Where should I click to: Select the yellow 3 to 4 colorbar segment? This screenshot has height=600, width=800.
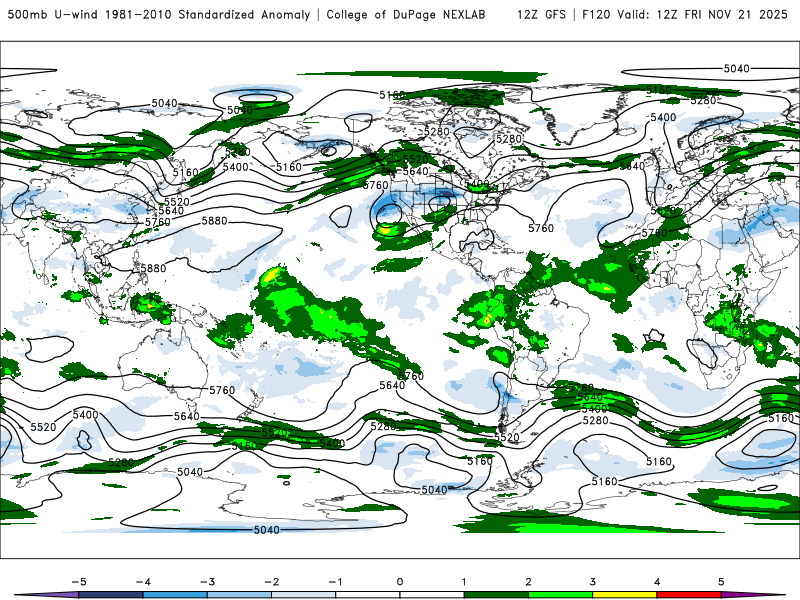(625, 595)
